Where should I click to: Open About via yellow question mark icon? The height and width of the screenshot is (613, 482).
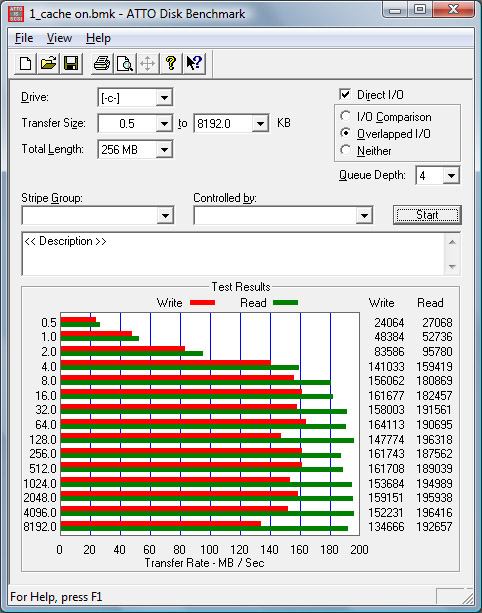(170, 63)
